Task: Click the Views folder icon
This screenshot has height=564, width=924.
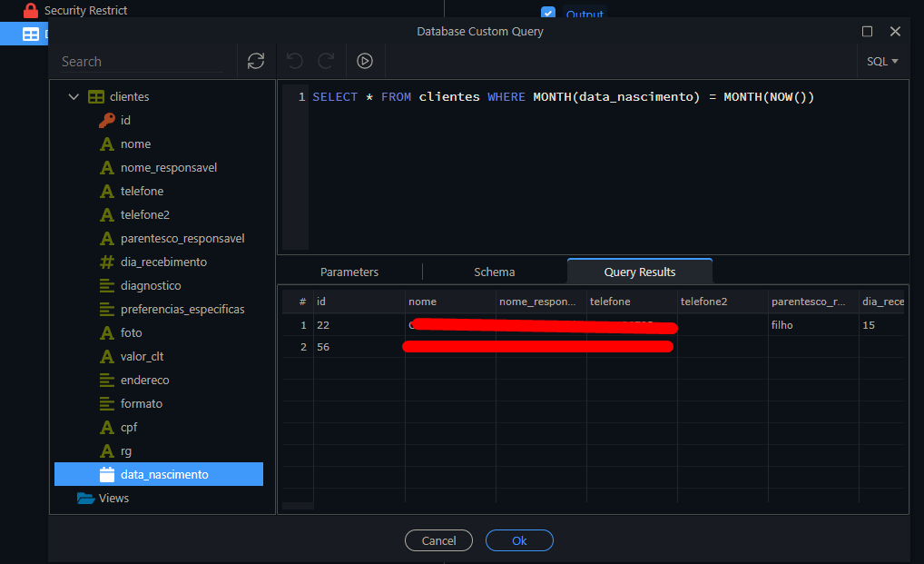Action: click(x=85, y=498)
